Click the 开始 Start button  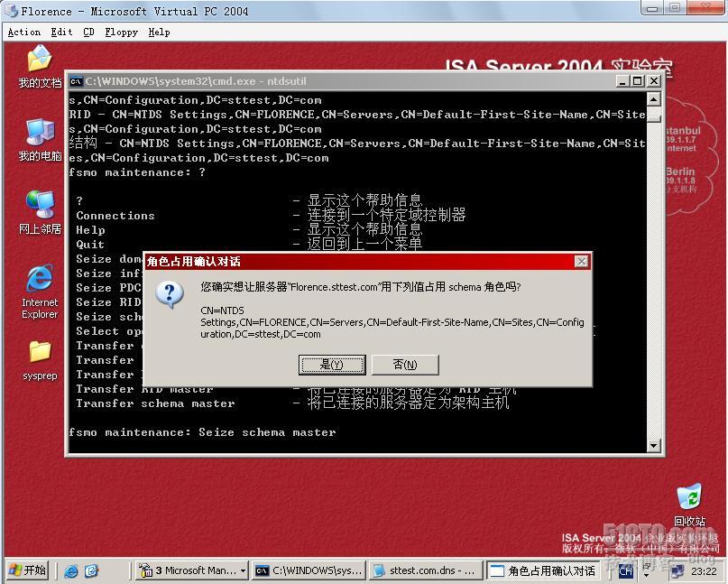click(28, 570)
